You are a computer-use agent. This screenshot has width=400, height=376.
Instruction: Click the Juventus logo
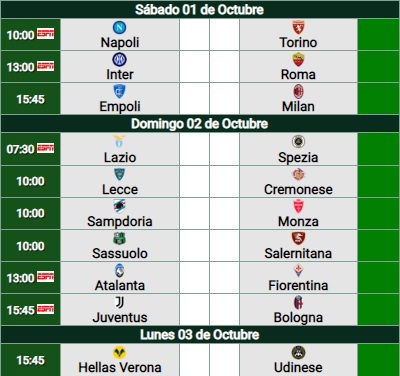coord(119,303)
